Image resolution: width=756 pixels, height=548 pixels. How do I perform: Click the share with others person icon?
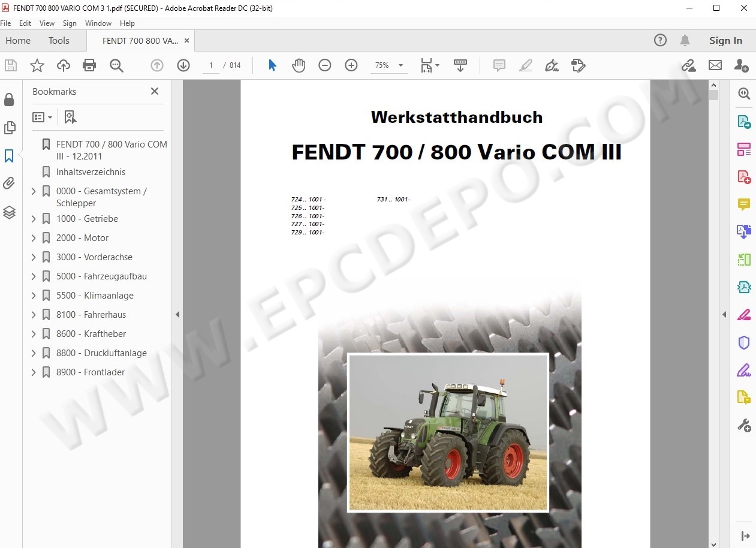pyautogui.click(x=742, y=65)
